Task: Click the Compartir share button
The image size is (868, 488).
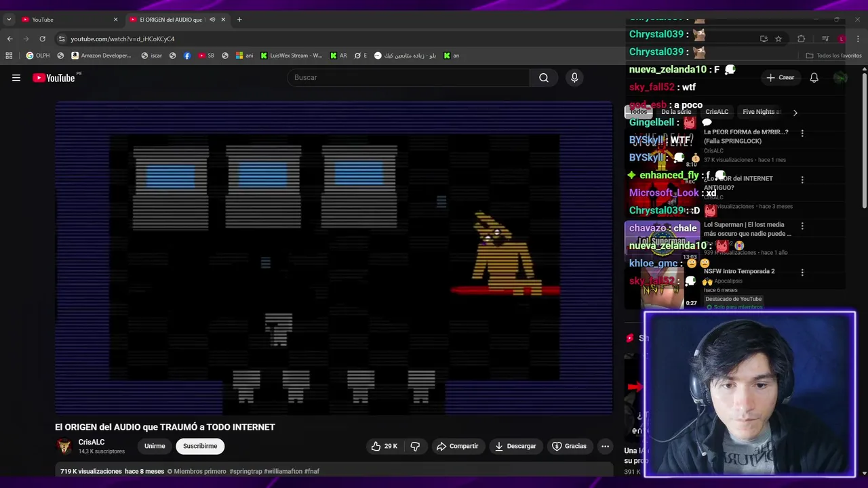Action: point(457,446)
